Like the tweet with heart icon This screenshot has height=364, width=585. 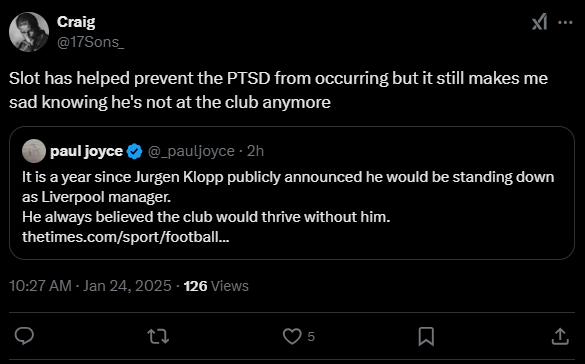pos(292,336)
